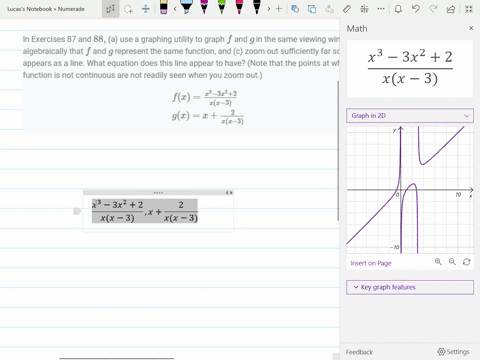Zoom out on the graph
The height and width of the screenshot is (360, 480).
(452, 262)
